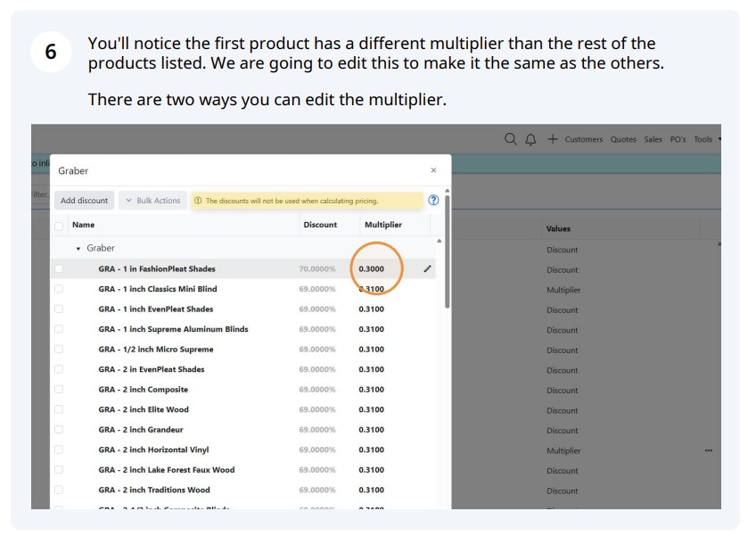This screenshot has width=756, height=536.
Task: Go to the PO's menu
Action: tap(678, 139)
